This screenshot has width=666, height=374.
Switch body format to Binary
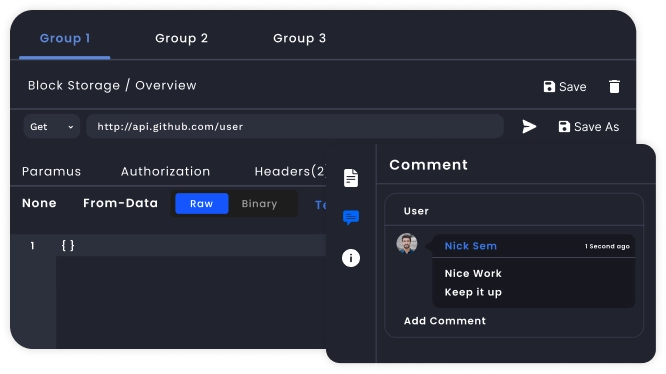(259, 204)
